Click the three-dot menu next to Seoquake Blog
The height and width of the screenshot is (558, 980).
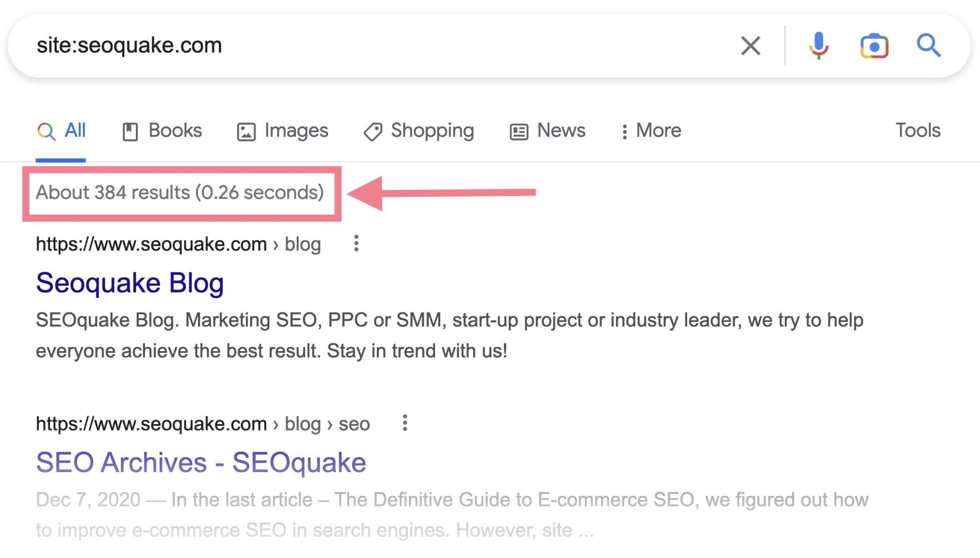pyautogui.click(x=356, y=244)
